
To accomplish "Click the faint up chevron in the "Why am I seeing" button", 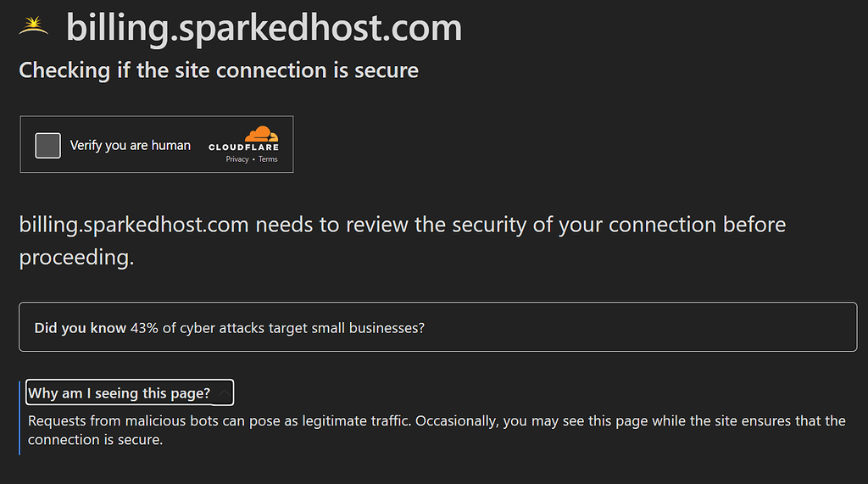I will point(224,393).
